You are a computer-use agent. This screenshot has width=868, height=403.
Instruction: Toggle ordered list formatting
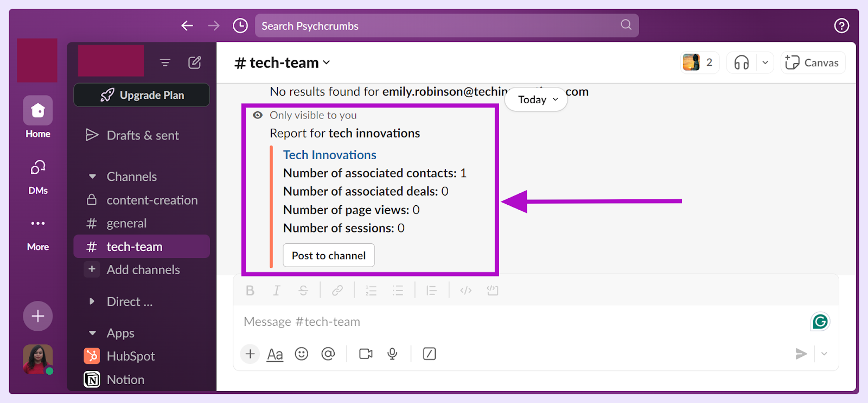click(x=371, y=291)
